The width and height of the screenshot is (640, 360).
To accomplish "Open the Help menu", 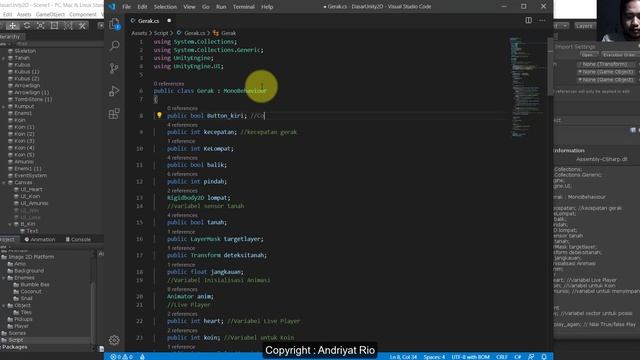I will pos(267,7).
